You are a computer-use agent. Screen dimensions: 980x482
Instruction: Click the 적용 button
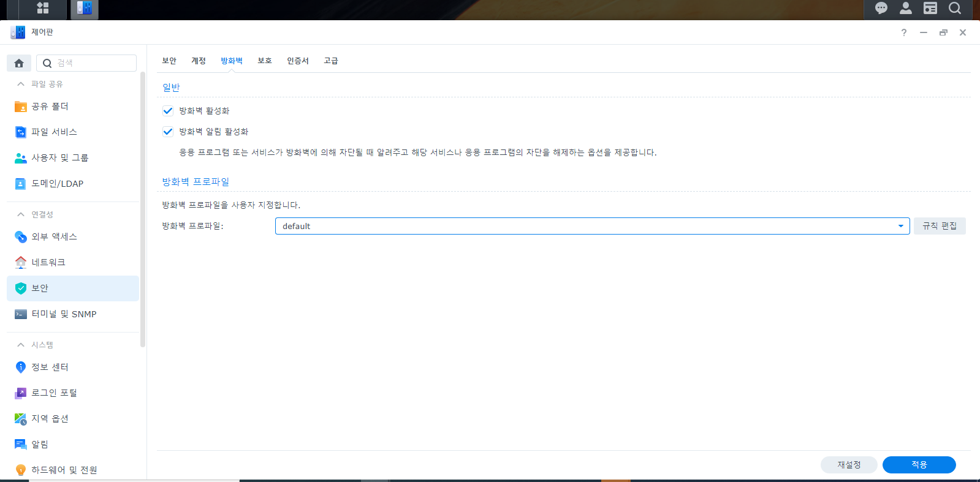[x=919, y=465]
